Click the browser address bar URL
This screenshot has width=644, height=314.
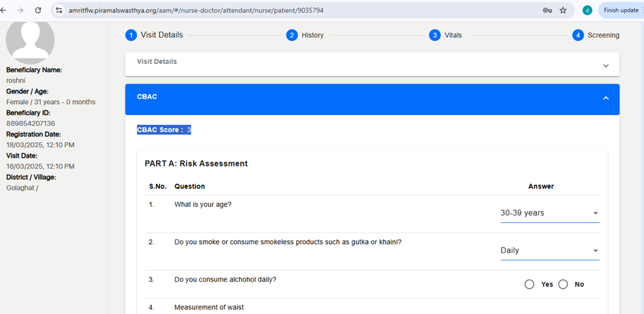tap(196, 10)
